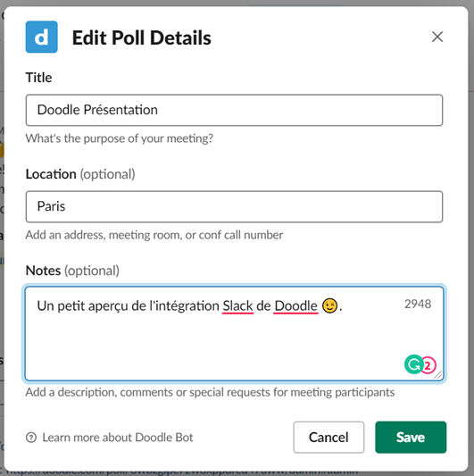
Task: Click the Location field containing Paris
Action: pos(234,206)
